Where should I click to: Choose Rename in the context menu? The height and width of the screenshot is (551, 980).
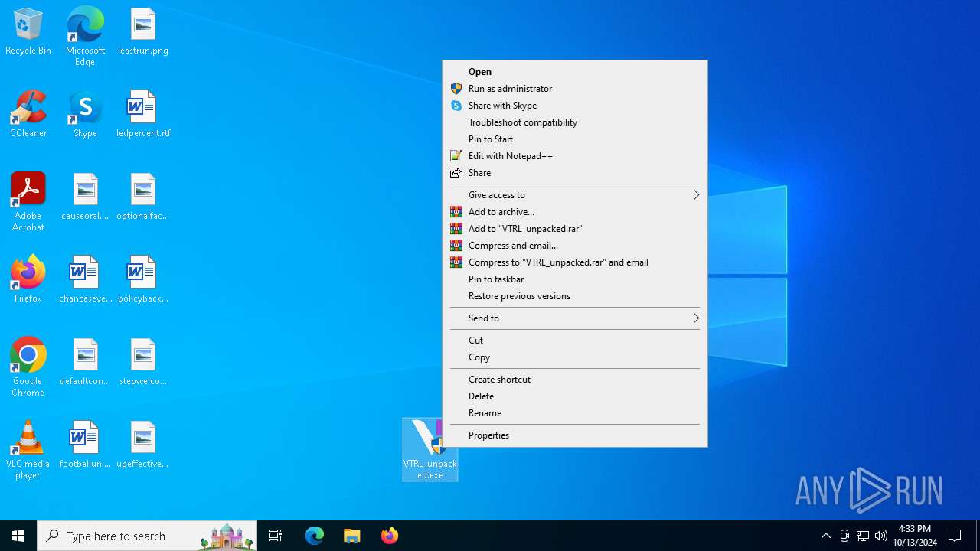tap(575, 413)
